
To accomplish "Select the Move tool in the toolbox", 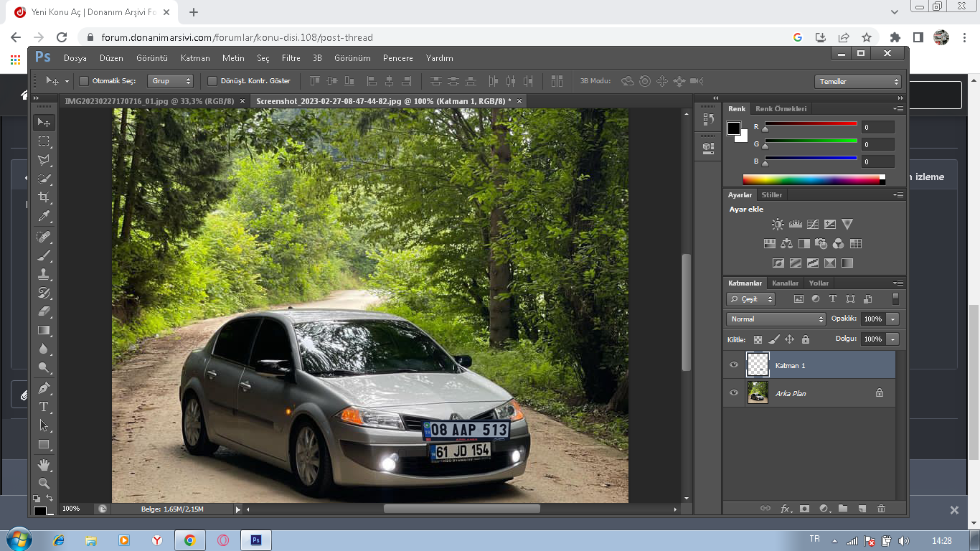I will pos(44,123).
